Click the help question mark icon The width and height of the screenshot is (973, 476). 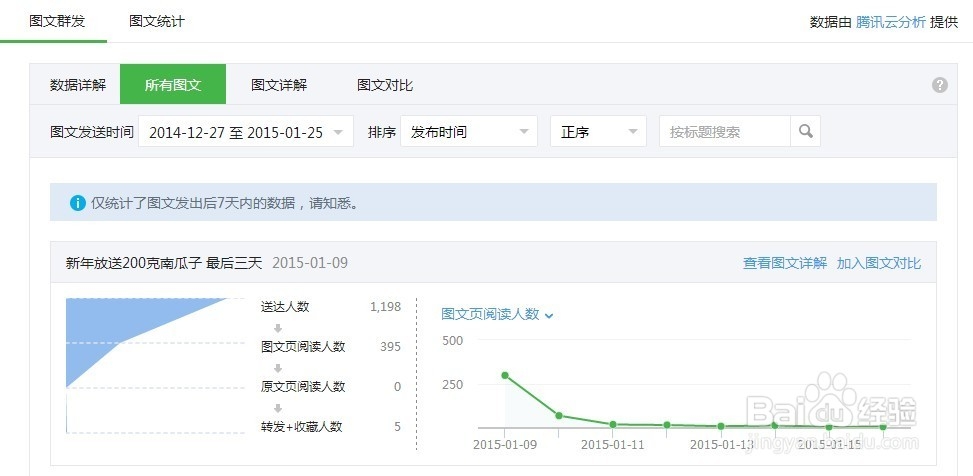tap(939, 85)
